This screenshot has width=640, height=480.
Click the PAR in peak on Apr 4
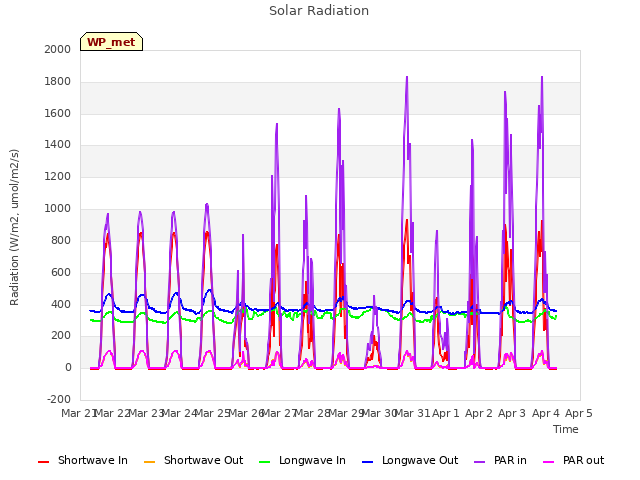[542, 77]
